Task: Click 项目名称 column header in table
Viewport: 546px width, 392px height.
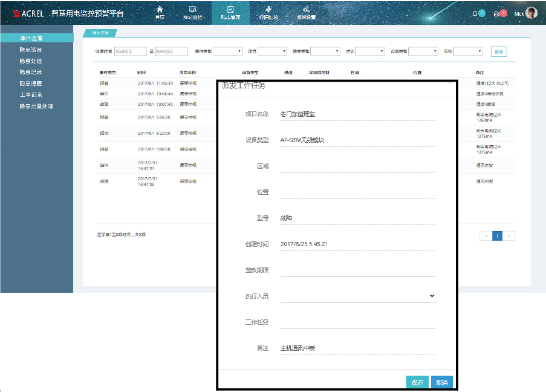Action: pyautogui.click(x=187, y=73)
